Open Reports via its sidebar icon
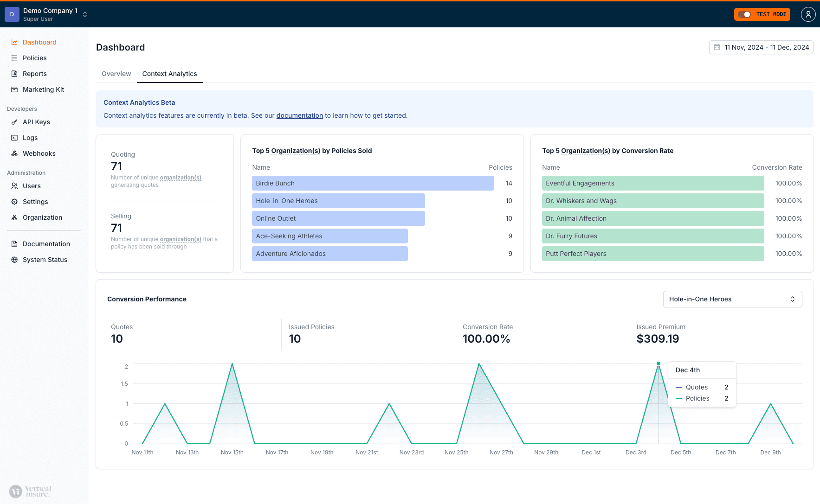 click(14, 74)
